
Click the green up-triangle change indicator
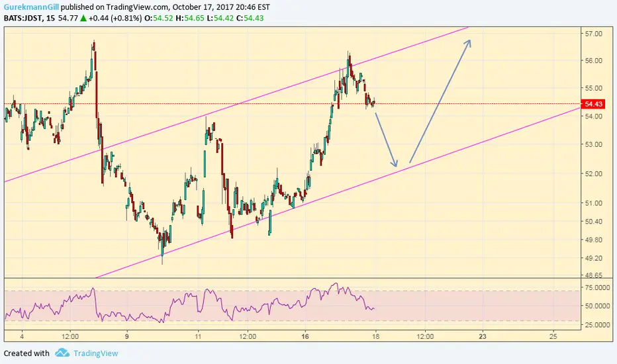83,18
